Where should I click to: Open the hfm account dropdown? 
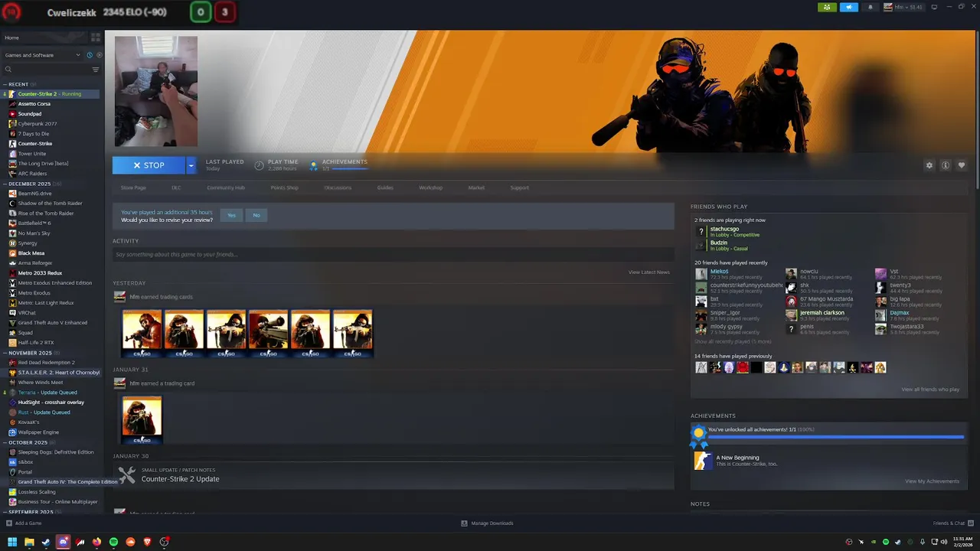[903, 7]
